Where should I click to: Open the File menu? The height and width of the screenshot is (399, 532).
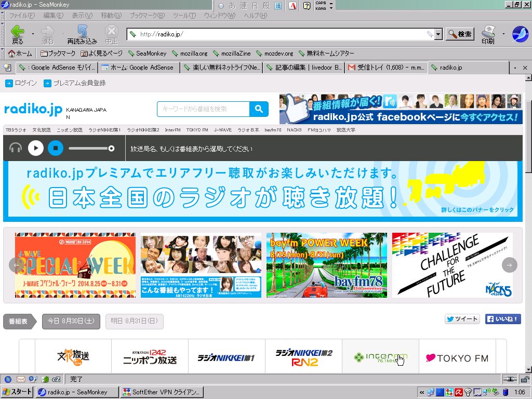tap(22, 15)
